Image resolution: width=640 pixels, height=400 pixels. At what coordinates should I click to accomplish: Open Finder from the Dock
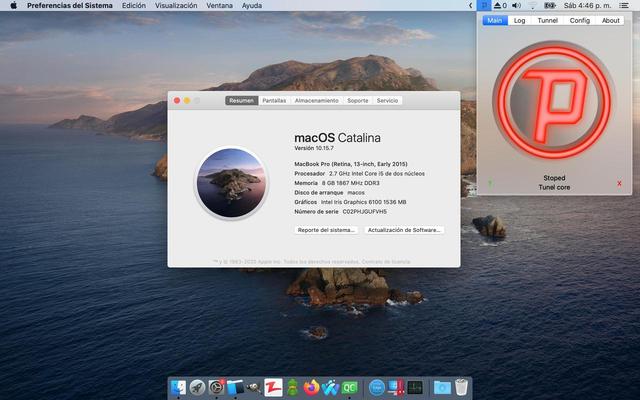[x=178, y=387]
